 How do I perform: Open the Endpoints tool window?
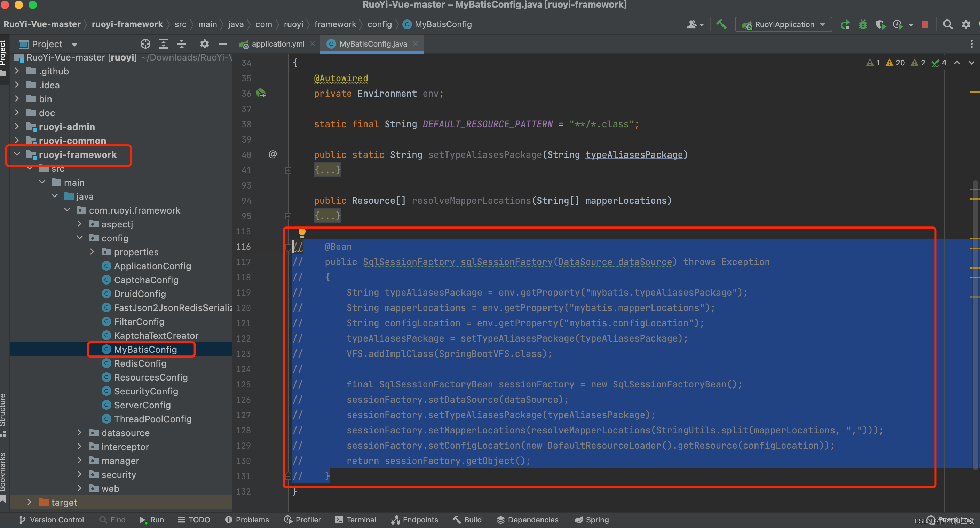pos(415,520)
